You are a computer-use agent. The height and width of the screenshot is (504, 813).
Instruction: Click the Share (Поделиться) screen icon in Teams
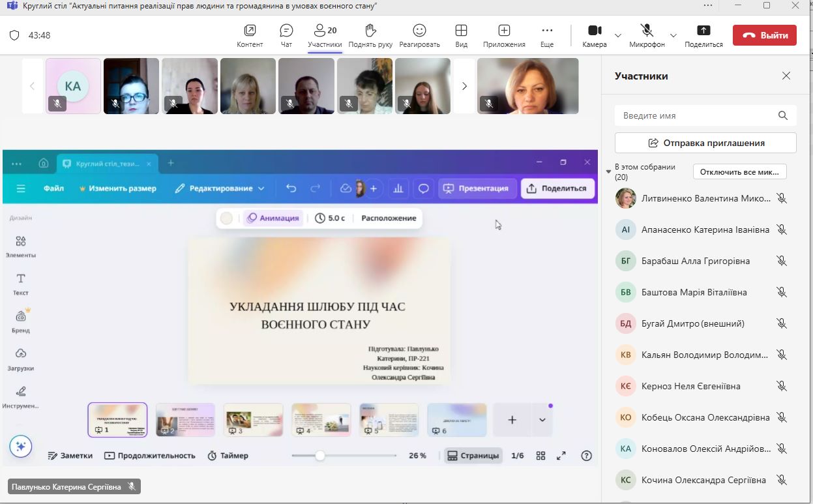703,31
